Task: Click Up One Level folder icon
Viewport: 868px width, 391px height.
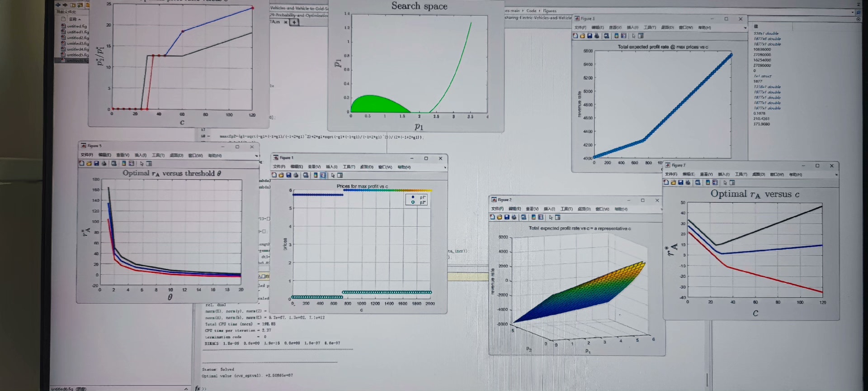Action: pos(73,5)
